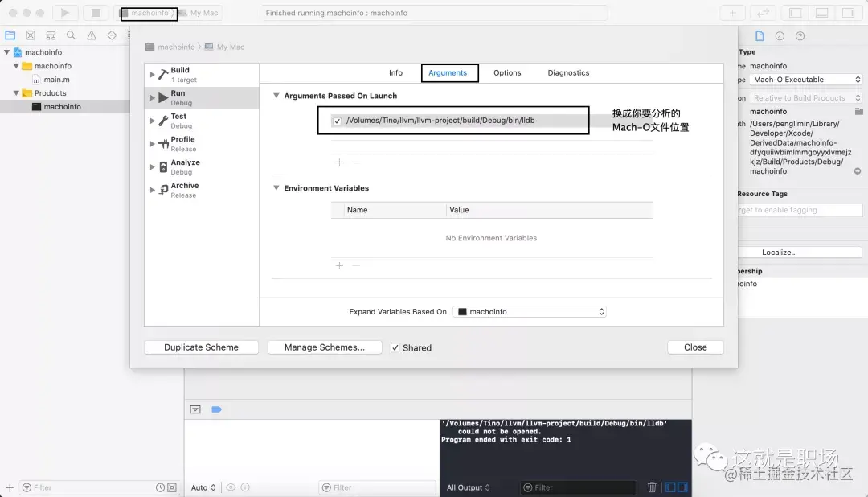Click the blue breakpoints toggle icon

216,409
